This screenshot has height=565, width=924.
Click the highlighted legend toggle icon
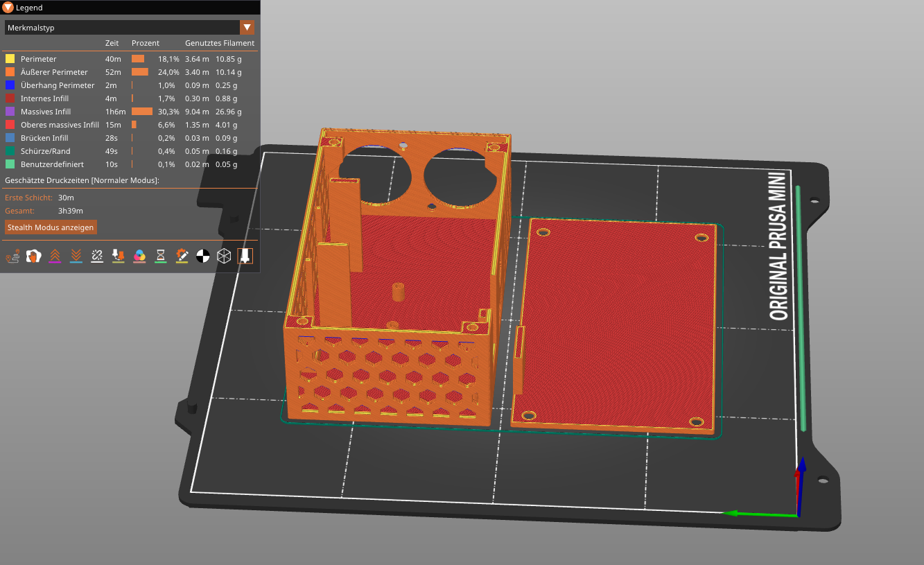245,256
